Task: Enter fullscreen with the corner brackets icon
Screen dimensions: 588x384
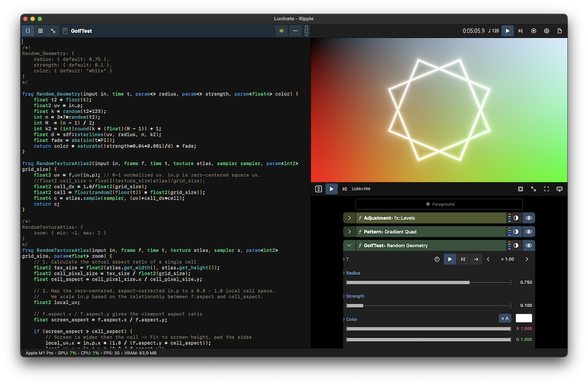Action: (547, 189)
